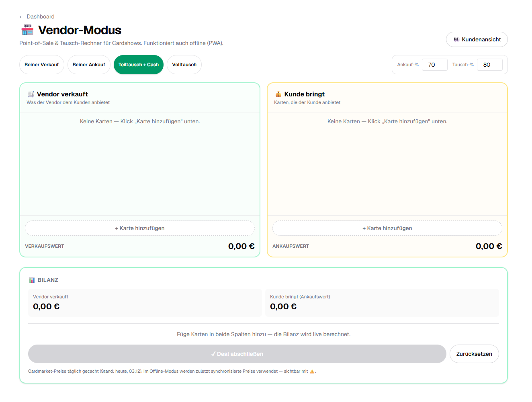
Task: Click the shopping cart icon in Vendor verkauft
Action: coord(31,94)
